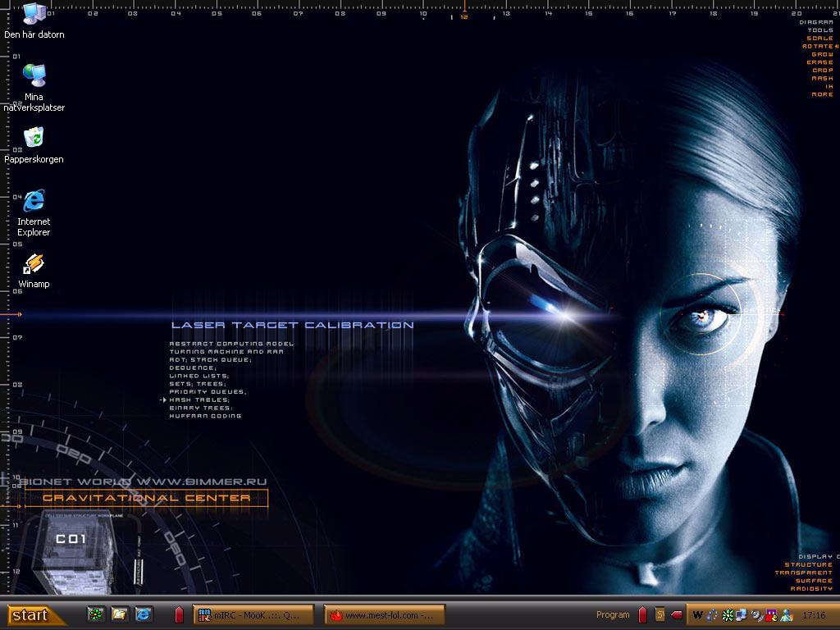Expand the Program toolbar red up arrow
This screenshot has width=840, height=630.
pos(642,614)
